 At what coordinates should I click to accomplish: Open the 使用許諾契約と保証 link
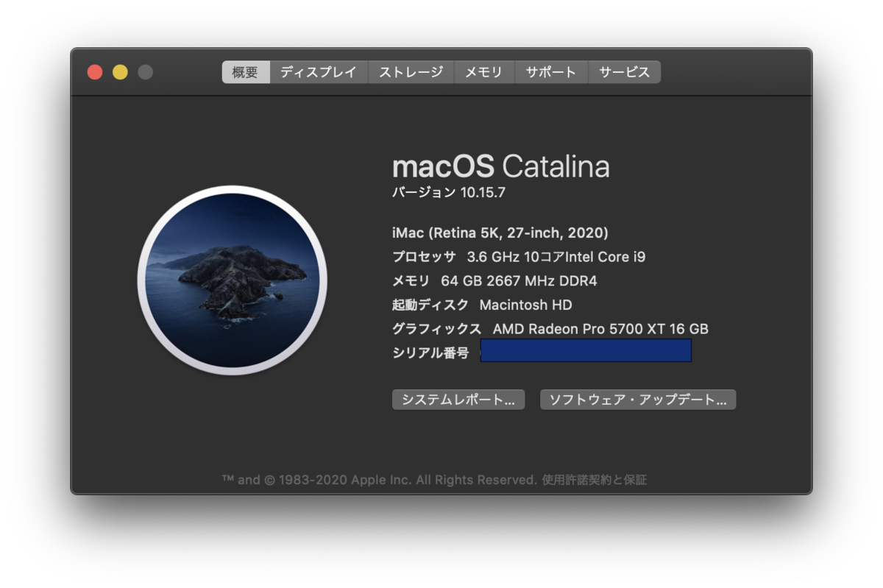point(595,480)
